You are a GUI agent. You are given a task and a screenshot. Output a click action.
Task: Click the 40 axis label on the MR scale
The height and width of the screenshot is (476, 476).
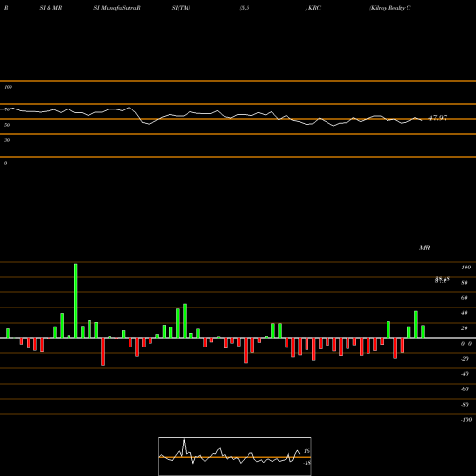coord(465,313)
